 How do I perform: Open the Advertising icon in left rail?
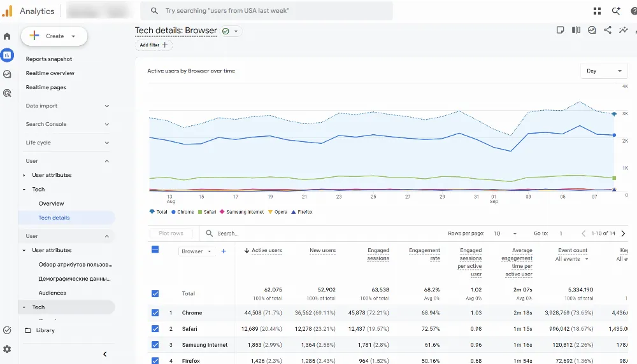pos(7,93)
